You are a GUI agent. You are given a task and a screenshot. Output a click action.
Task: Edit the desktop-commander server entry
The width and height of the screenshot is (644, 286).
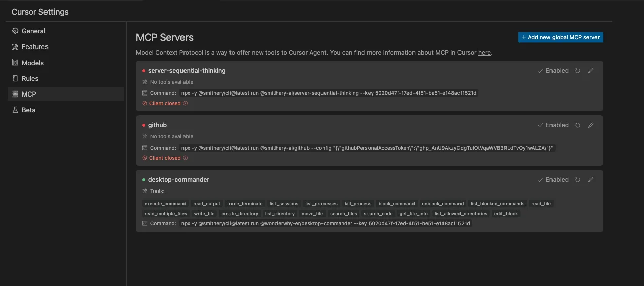(x=591, y=180)
